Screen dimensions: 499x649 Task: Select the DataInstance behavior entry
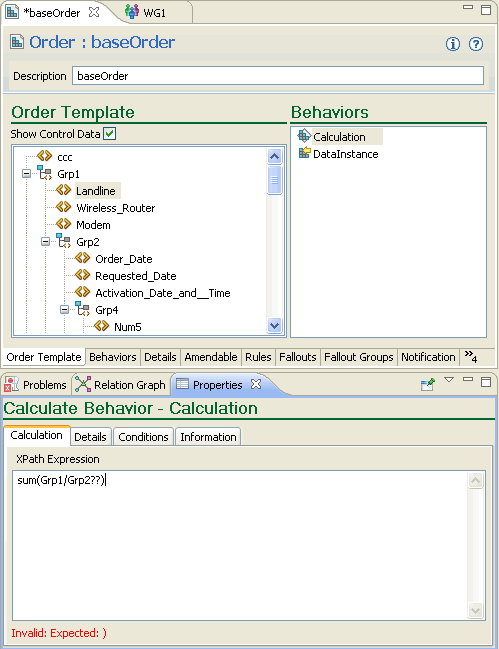click(345, 154)
